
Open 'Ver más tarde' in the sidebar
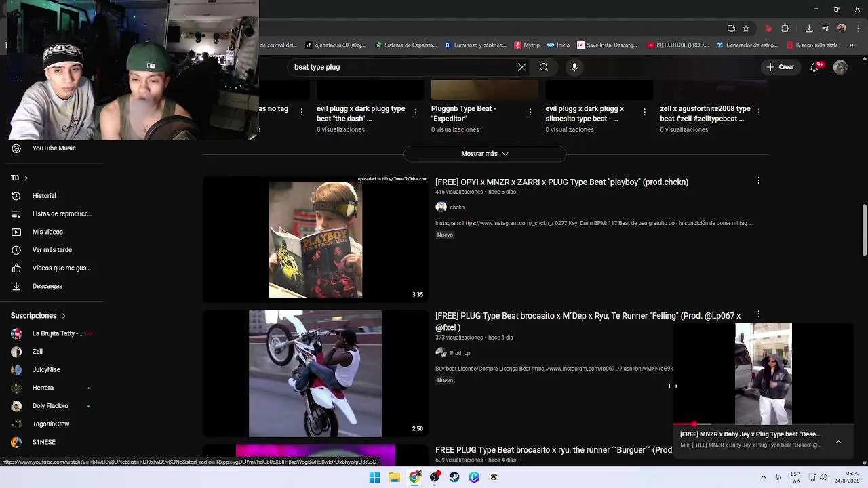[x=52, y=250]
